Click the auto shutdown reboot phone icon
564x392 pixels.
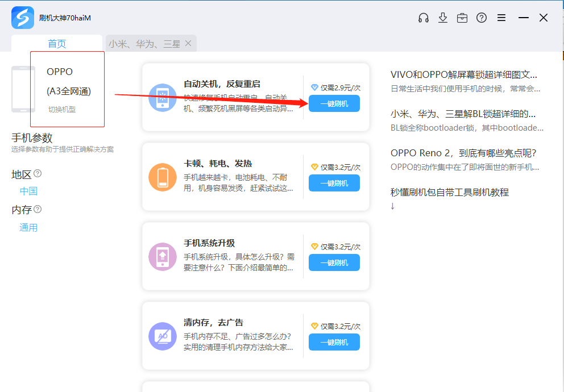(x=163, y=98)
